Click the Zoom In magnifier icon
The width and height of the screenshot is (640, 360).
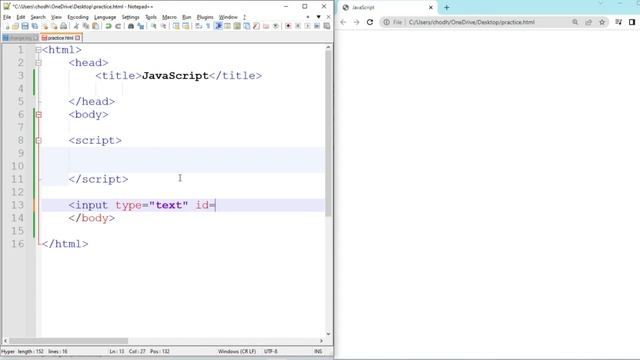tap(154, 26)
